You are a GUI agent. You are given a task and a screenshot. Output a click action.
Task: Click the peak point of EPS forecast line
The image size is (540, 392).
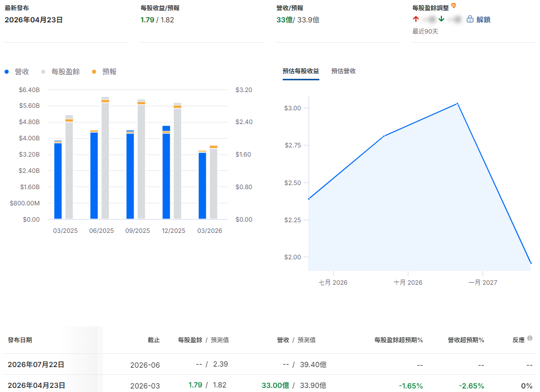pyautogui.click(x=457, y=103)
